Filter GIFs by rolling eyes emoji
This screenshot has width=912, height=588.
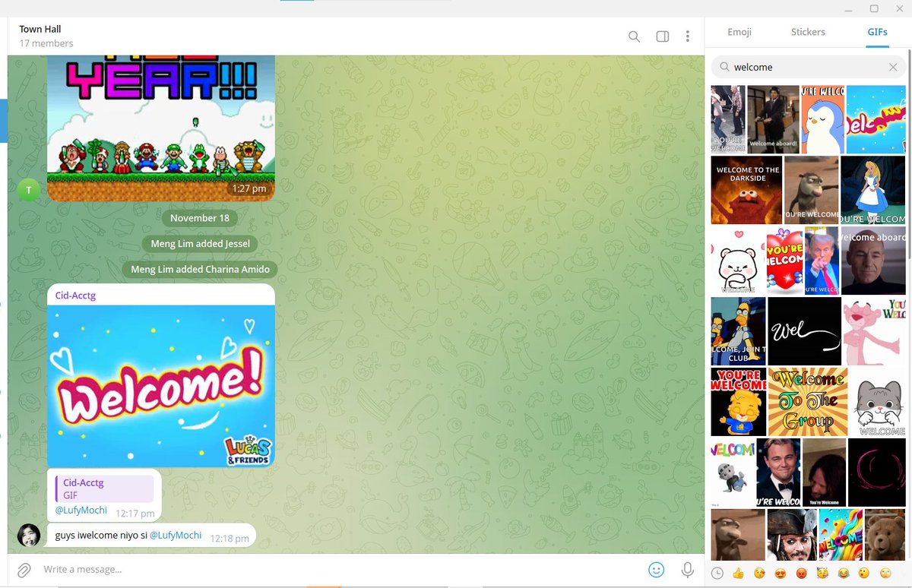[x=885, y=574]
